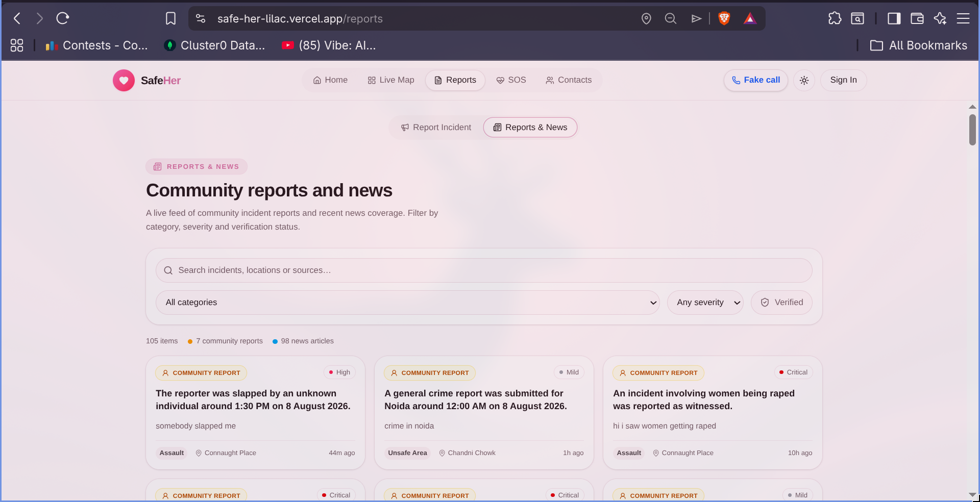Open the women being raped incident report

713,413
